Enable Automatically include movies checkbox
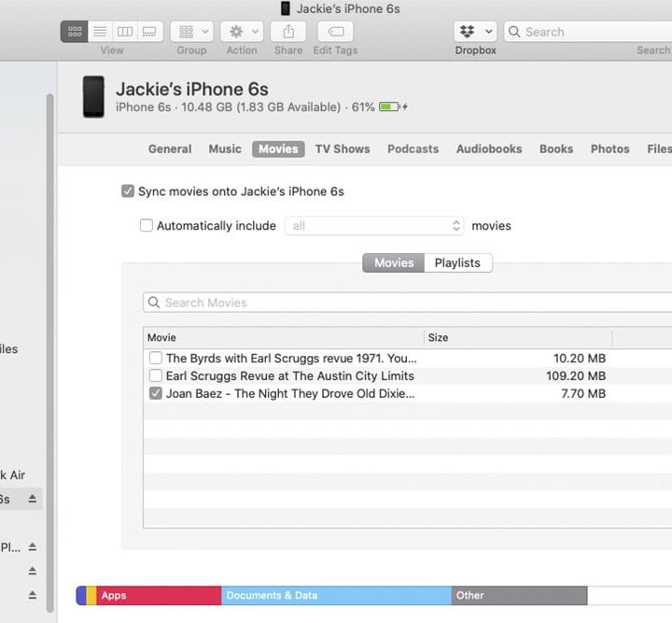Screen dimensions: 672x623 (x=147, y=225)
